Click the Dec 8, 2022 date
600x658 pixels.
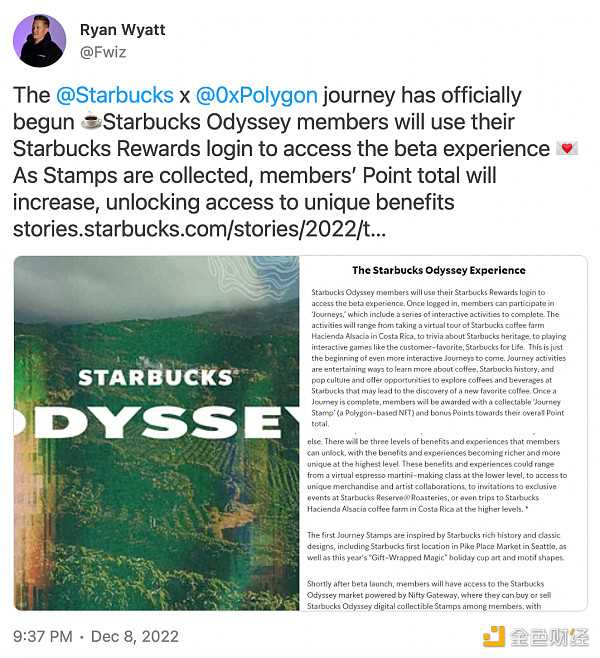[x=136, y=636]
